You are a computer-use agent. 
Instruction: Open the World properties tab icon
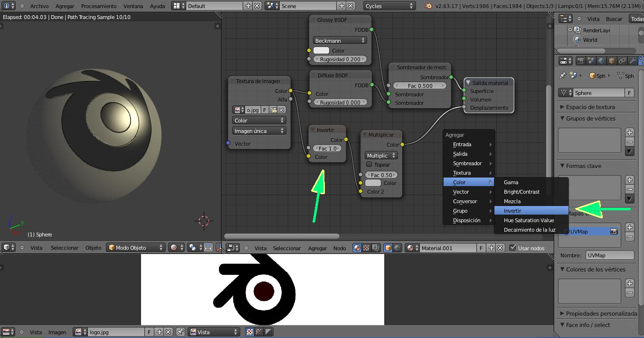601,61
